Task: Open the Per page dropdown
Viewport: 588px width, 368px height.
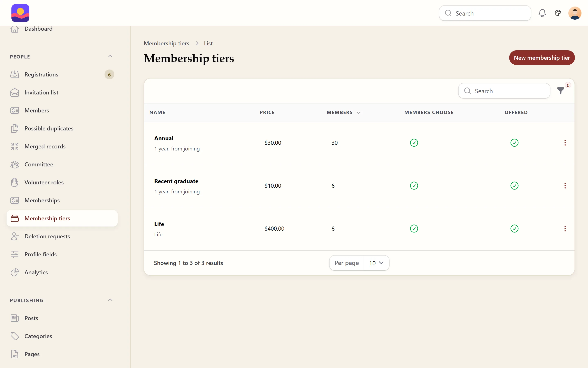Action: [376, 263]
